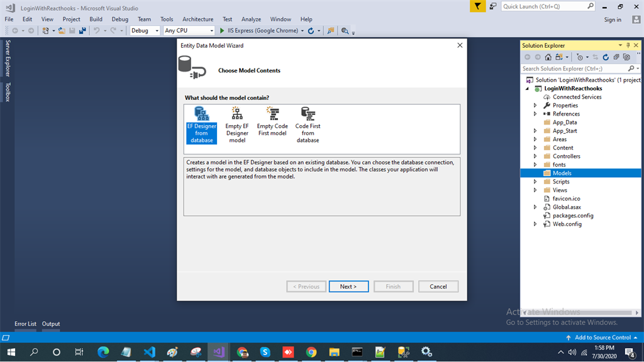Click the Open File toolbar icon
Image resolution: width=644 pixels, height=362 pixels.
tap(62, 31)
